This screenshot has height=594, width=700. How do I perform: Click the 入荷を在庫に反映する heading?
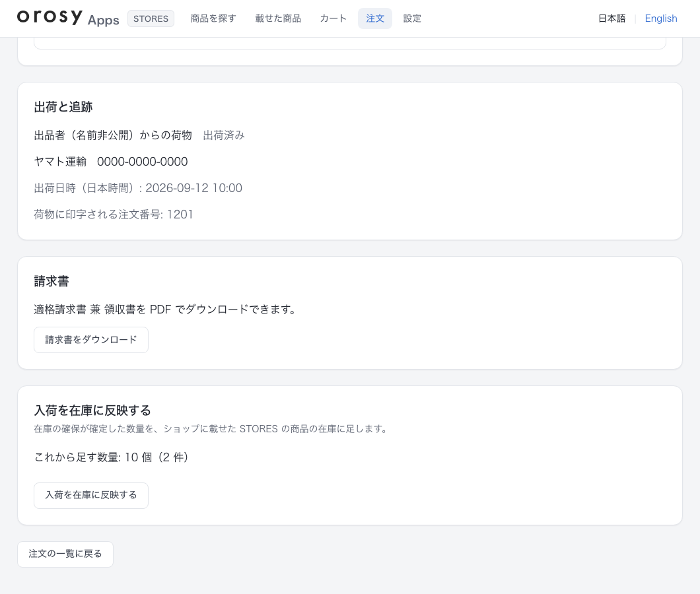point(92,410)
